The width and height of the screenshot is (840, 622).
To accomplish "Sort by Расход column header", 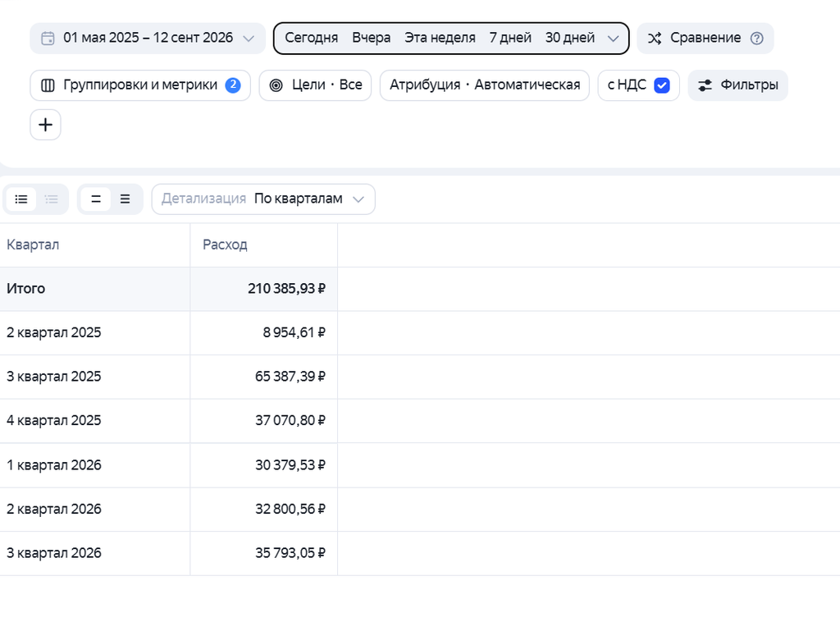I will (225, 245).
